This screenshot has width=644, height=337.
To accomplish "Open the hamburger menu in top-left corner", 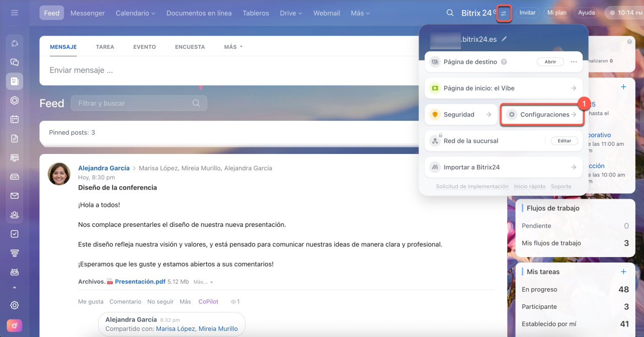I will coord(14,13).
